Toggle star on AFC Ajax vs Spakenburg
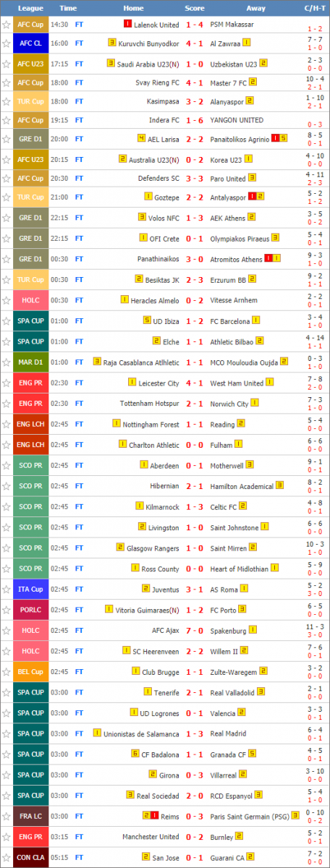This screenshot has height=868, width=330. pos(7,631)
